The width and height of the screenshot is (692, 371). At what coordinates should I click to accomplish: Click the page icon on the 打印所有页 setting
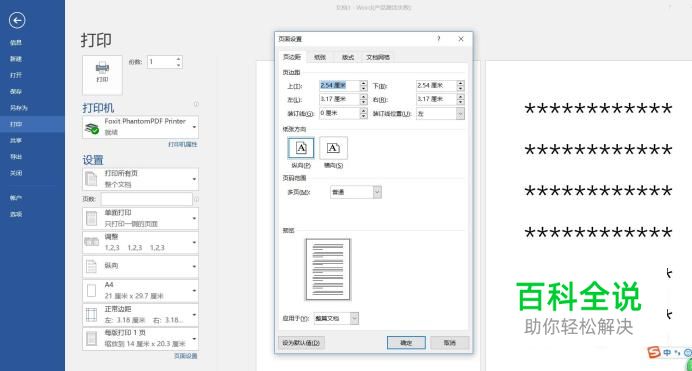pos(91,179)
